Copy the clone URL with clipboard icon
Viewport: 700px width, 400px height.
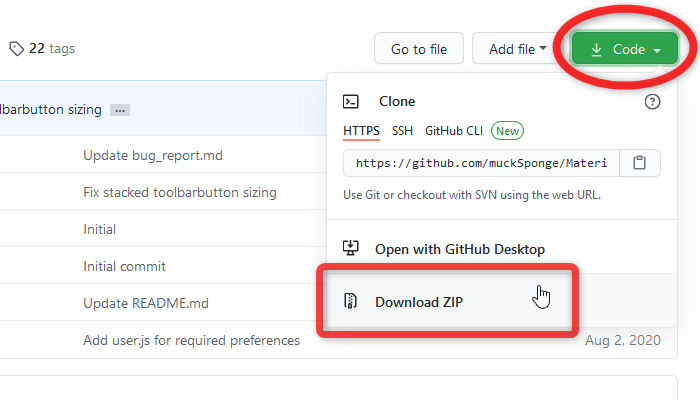click(x=639, y=163)
